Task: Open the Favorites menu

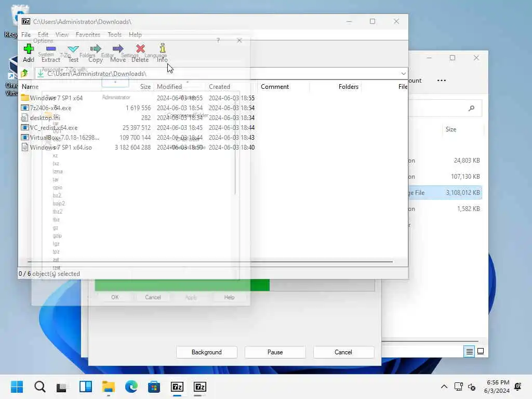Action: click(88, 35)
